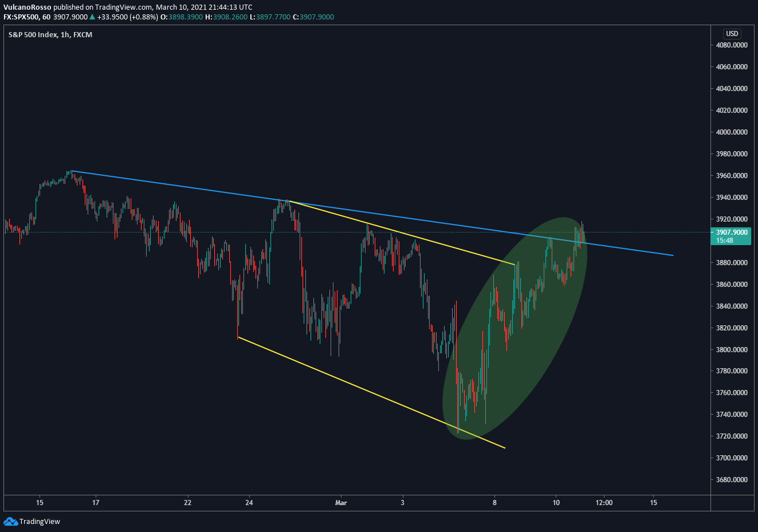The height and width of the screenshot is (532, 758).
Task: Click the time axis label 24
Action: (249, 503)
